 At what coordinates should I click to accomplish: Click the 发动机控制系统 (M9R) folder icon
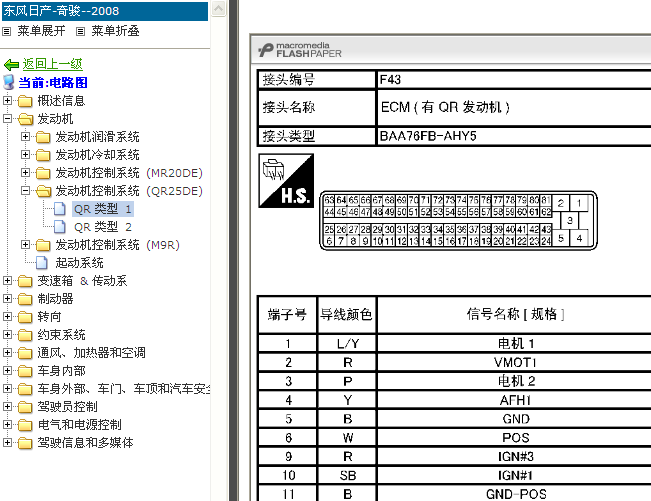tap(43, 245)
